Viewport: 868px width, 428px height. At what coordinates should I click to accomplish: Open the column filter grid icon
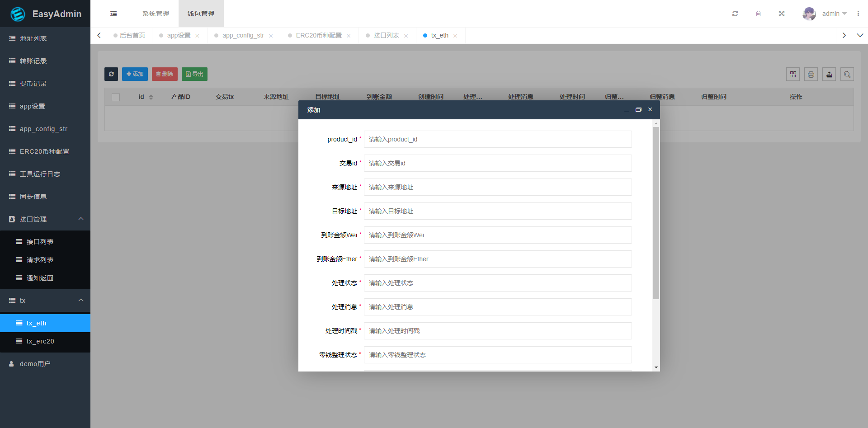coord(793,74)
